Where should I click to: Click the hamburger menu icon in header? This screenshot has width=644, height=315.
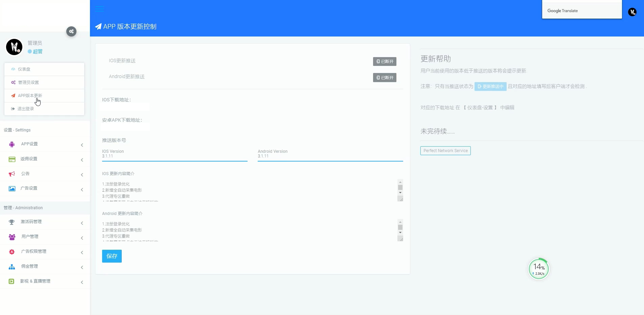99,9
